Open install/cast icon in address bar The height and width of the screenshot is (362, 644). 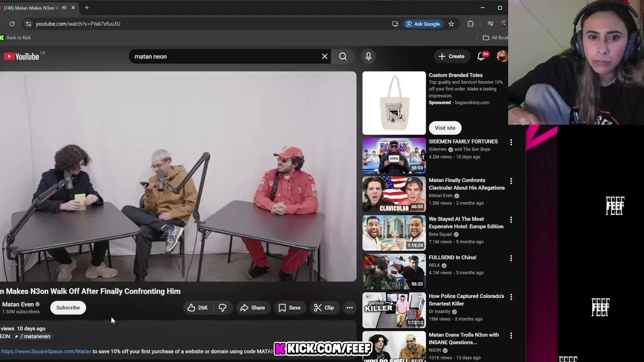point(395,24)
